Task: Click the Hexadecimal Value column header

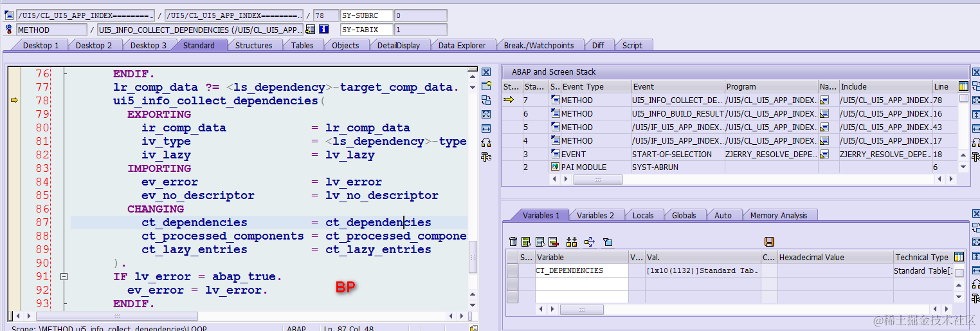Action: (x=835, y=257)
